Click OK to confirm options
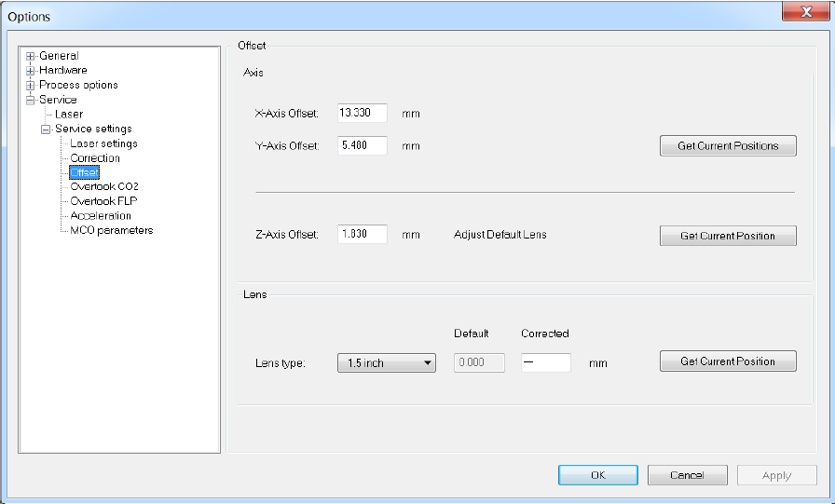The image size is (835, 504). click(x=597, y=475)
